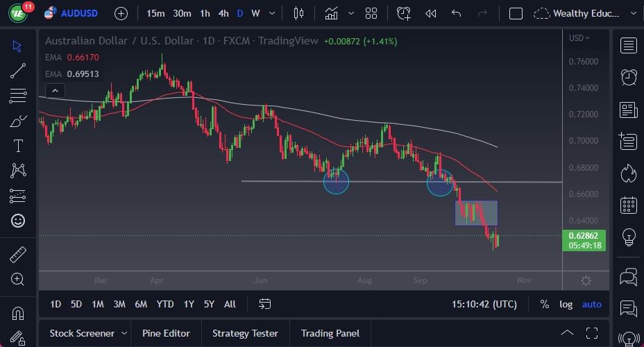Open the calendar panel icon
644x347 pixels.
coord(629,205)
